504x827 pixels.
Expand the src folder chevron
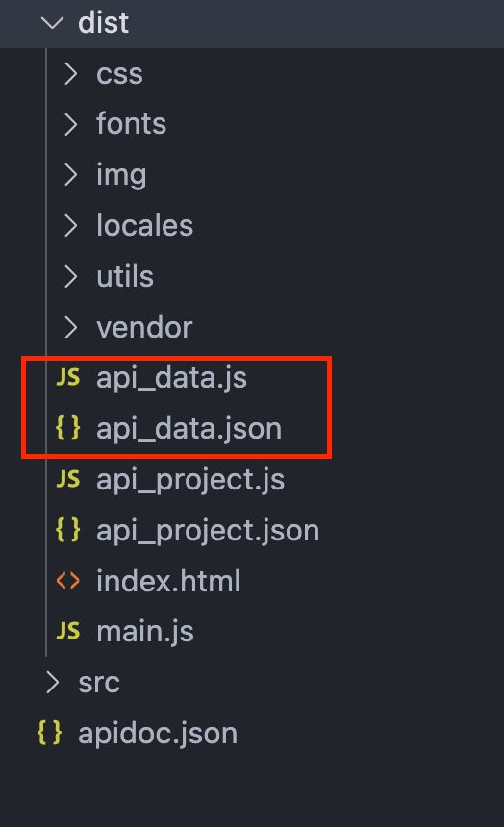52,682
